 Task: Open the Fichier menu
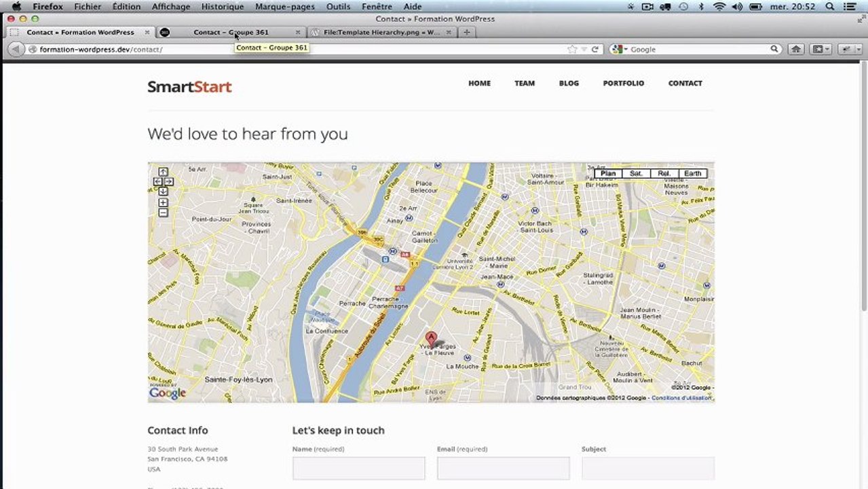[88, 6]
